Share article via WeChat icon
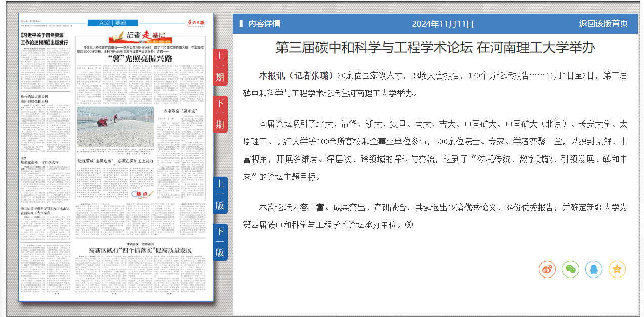The image size is (644, 317). (x=571, y=269)
